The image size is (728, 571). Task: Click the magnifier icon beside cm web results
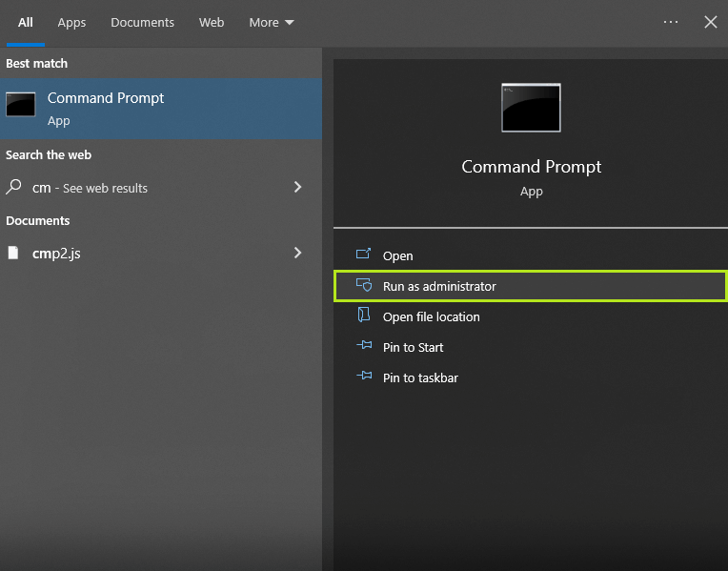(x=13, y=187)
